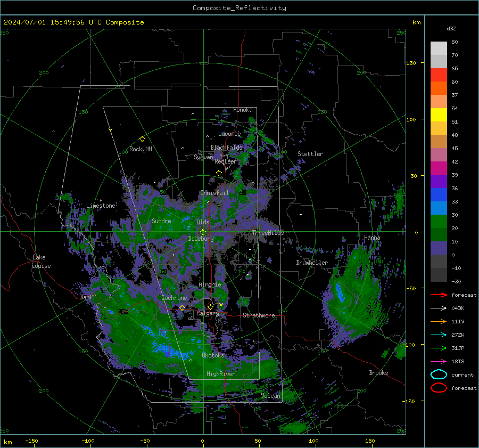Click the Hanna city label
Image resolution: width=479 pixels, height=448 pixels.
point(372,238)
